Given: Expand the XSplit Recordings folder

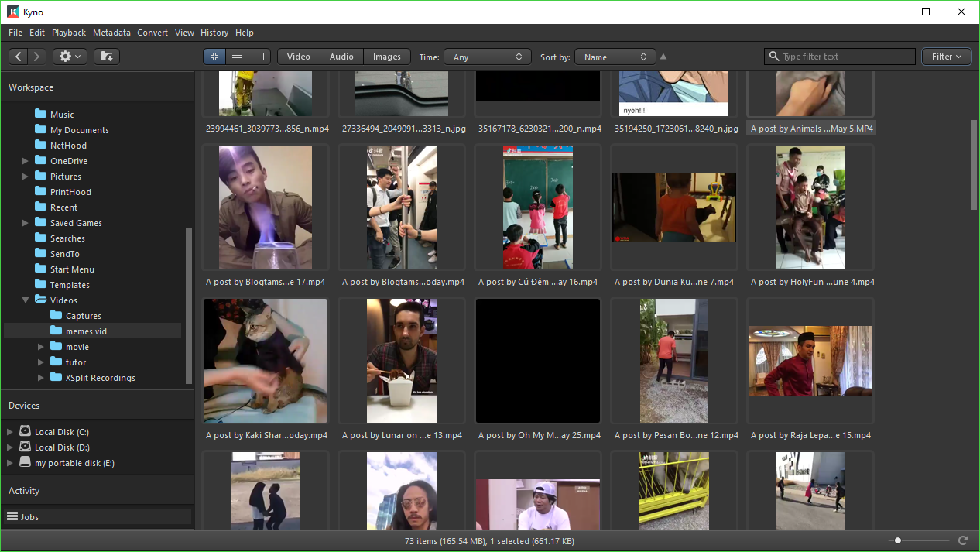Looking at the screenshot, I should (x=41, y=378).
